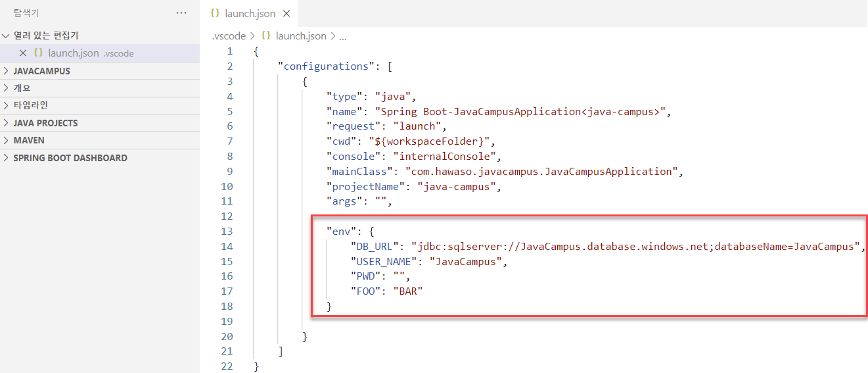This screenshot has height=373, width=868.
Task: Collapse the 열려 있는 편집기 section
Action: coord(6,36)
